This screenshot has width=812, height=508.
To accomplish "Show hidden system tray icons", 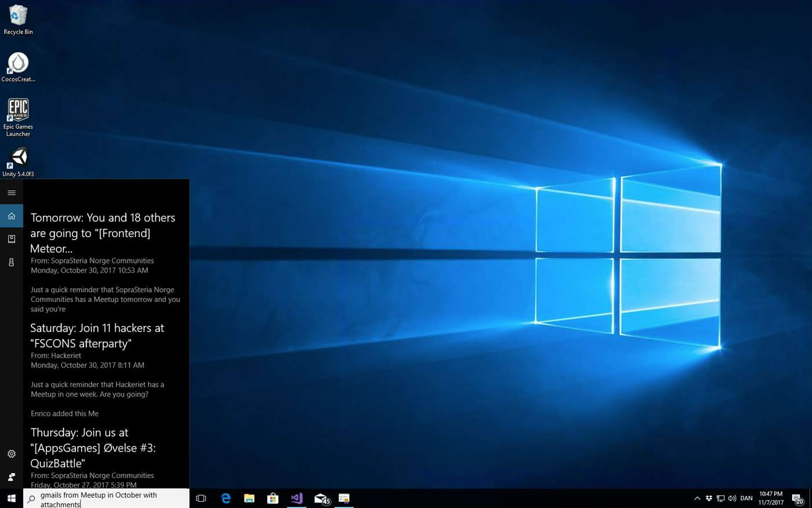I will point(697,499).
